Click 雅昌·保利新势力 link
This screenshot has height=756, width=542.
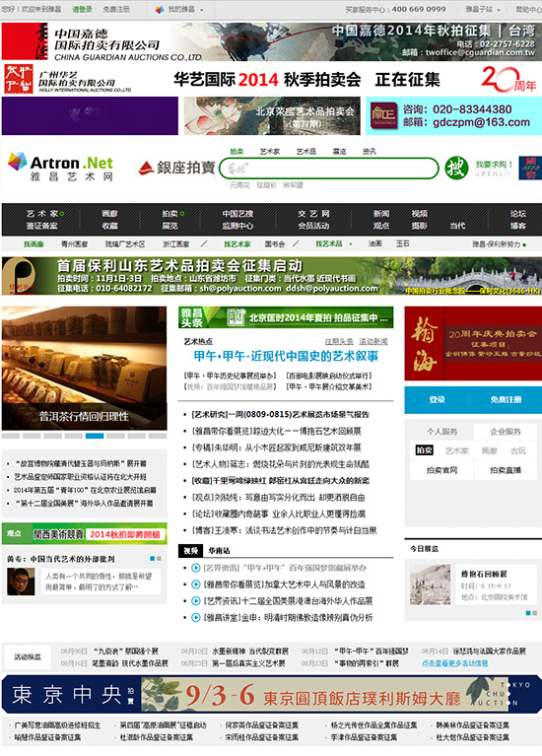coord(497,244)
